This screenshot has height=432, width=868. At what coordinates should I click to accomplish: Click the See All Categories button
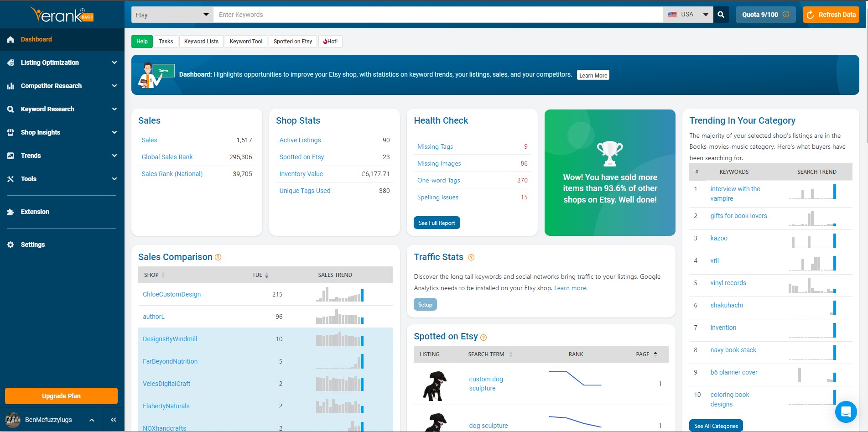[x=716, y=426]
